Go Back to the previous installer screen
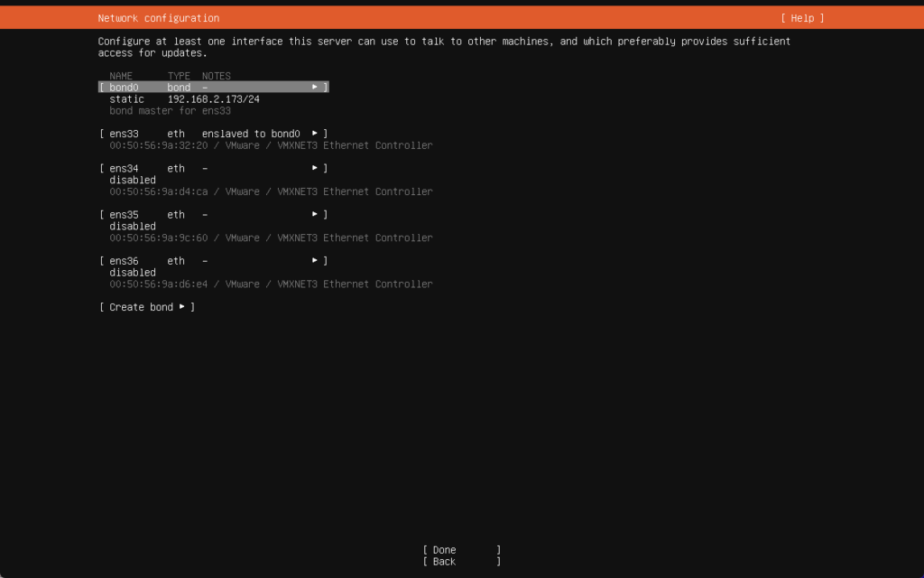Screen dimensions: 924x578 coord(461,562)
